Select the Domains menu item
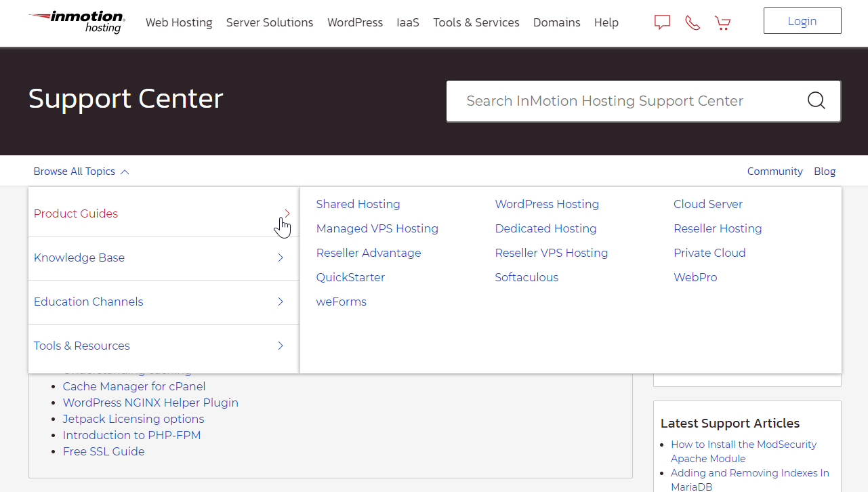 tap(556, 22)
